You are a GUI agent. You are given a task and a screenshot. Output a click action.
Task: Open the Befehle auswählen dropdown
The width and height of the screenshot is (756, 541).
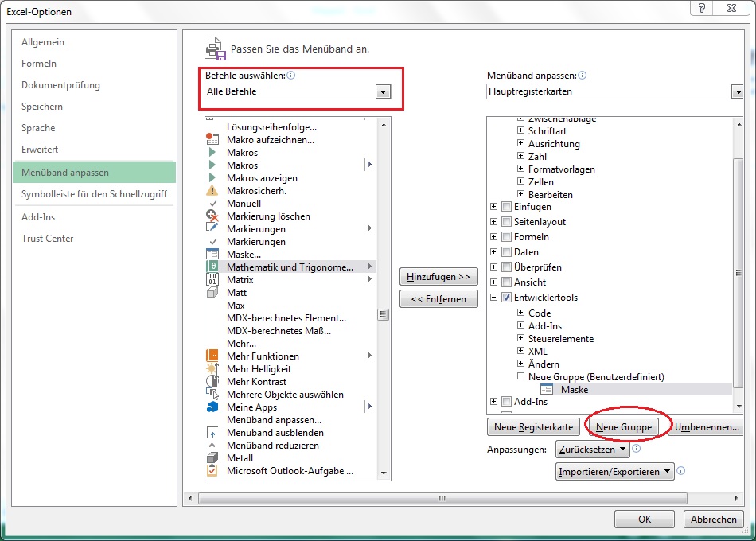coord(384,92)
